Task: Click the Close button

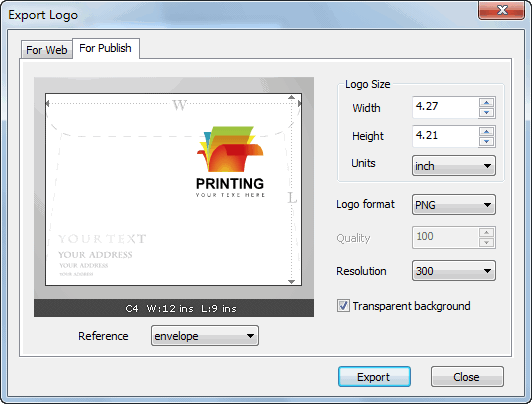Action: [467, 377]
